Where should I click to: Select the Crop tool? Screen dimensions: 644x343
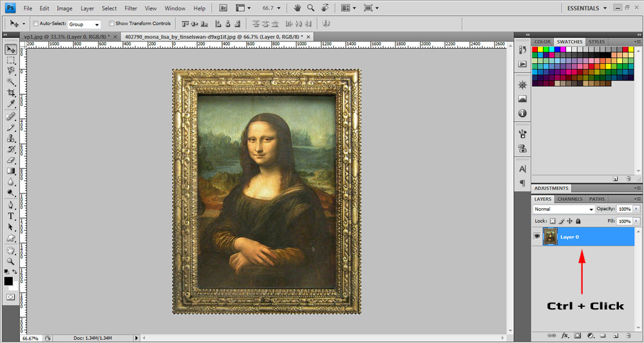[x=11, y=93]
